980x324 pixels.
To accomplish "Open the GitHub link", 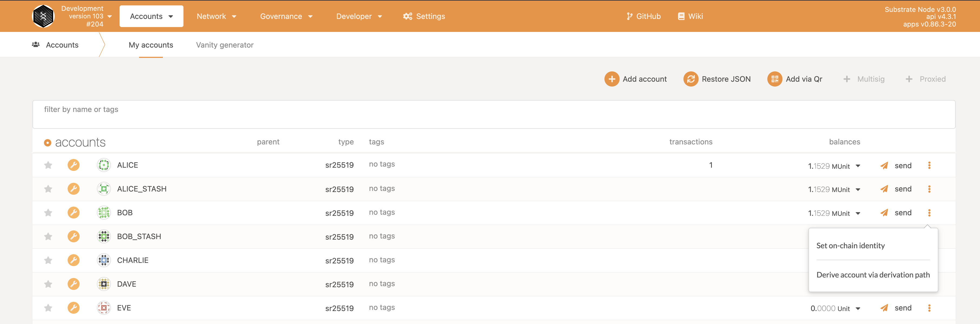I will point(644,16).
